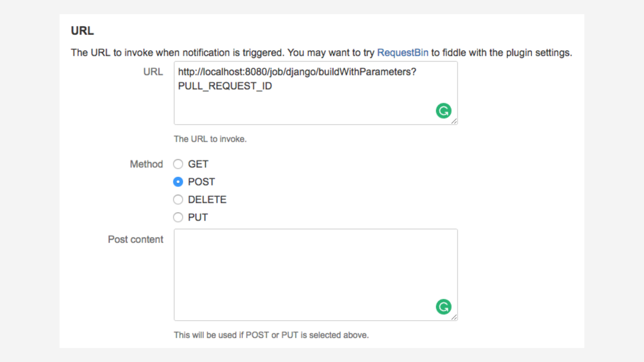Open the RequestBin link
This screenshot has height=362, width=644.
tap(402, 53)
